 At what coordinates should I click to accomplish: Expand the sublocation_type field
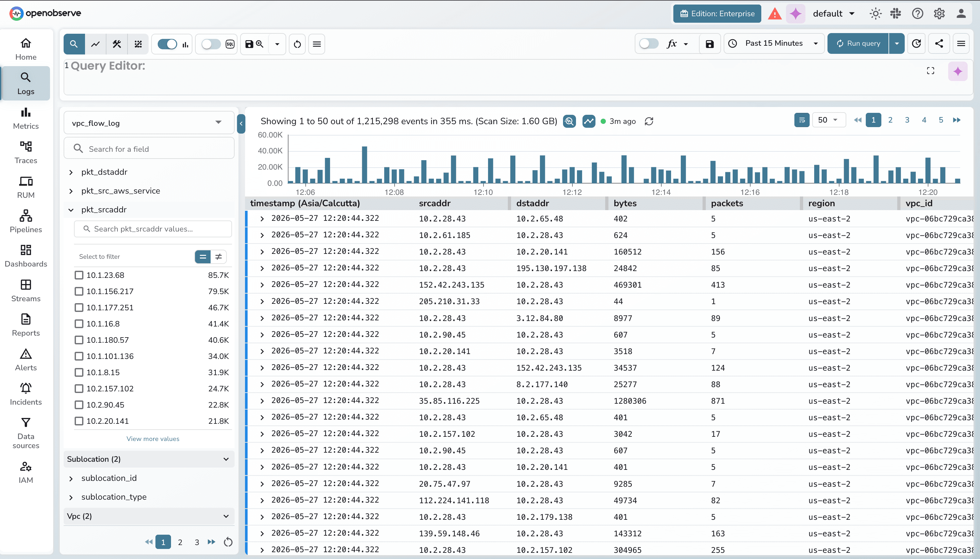[71, 498]
